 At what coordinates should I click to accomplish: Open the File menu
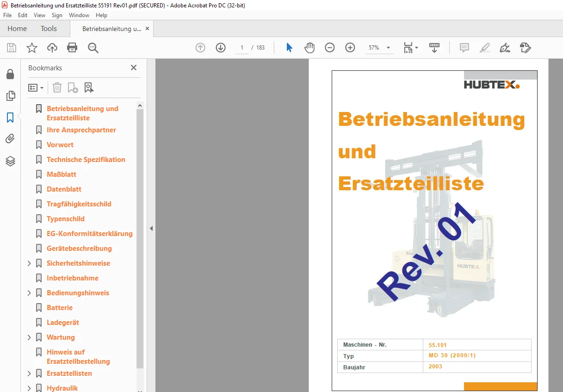7,15
